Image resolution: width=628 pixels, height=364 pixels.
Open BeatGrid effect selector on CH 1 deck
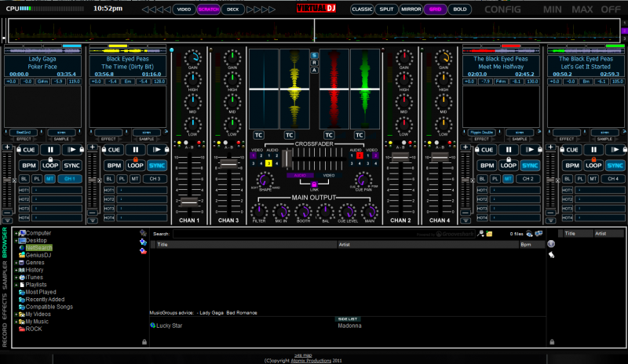(24, 132)
